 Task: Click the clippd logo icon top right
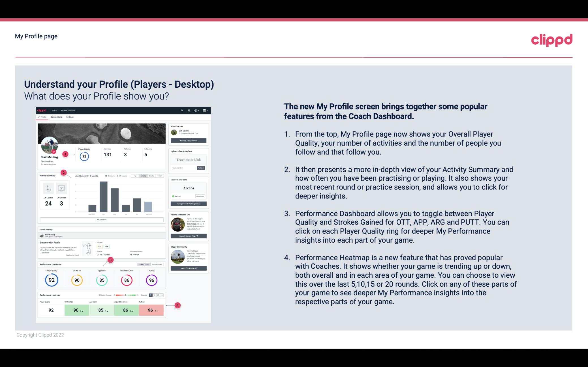[552, 40]
